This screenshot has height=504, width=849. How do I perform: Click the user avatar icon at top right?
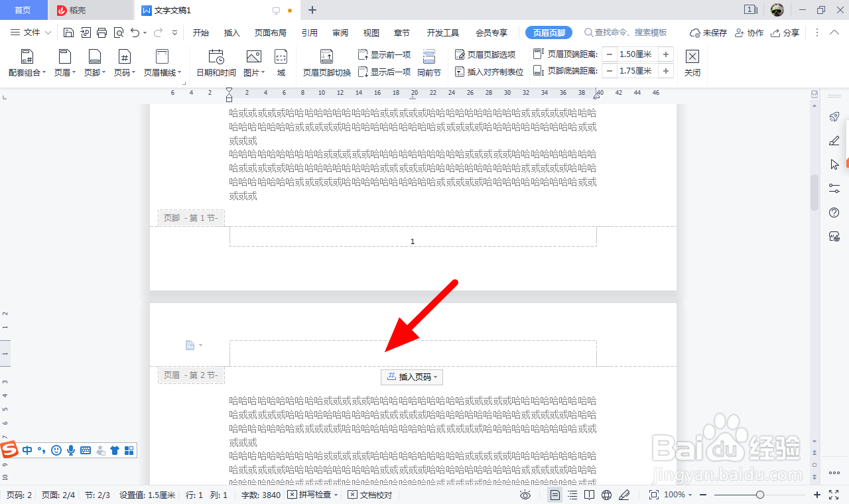pyautogui.click(x=777, y=10)
